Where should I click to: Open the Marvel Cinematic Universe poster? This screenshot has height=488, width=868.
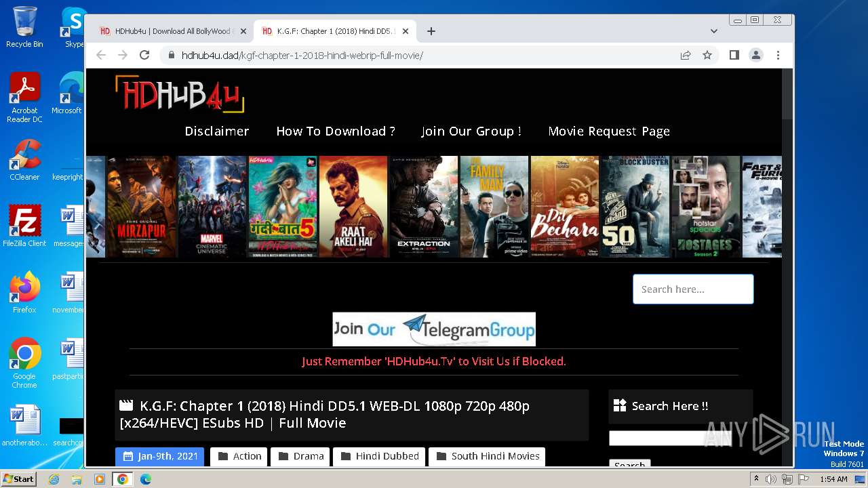click(212, 207)
